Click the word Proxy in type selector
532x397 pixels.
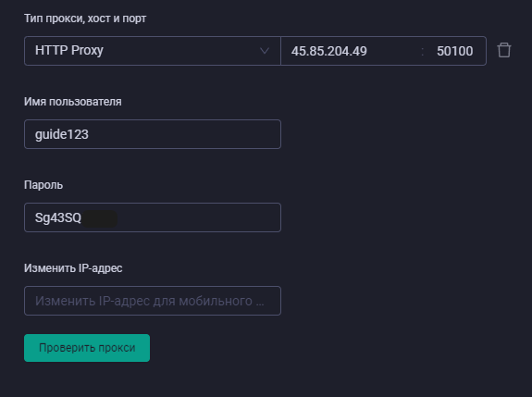[x=87, y=51]
